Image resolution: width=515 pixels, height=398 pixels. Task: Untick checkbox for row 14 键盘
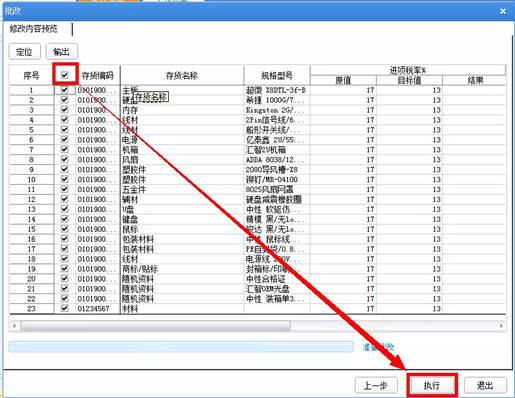[x=65, y=219]
